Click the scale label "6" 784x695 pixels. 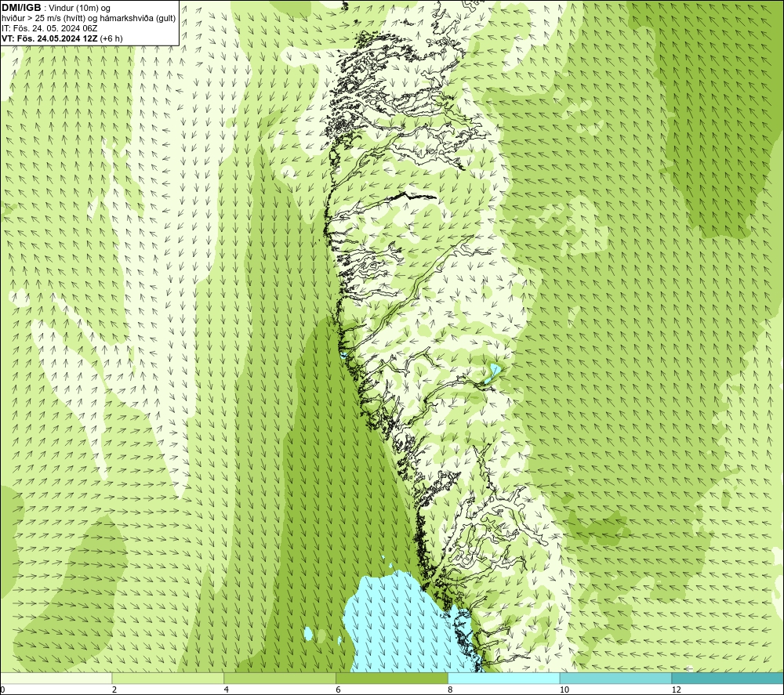click(339, 690)
